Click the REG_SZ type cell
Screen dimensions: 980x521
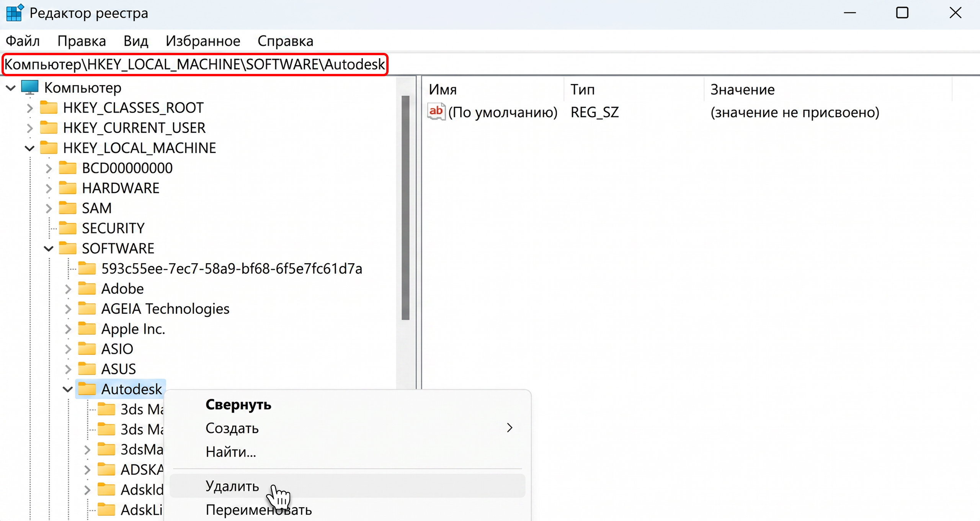pos(595,112)
